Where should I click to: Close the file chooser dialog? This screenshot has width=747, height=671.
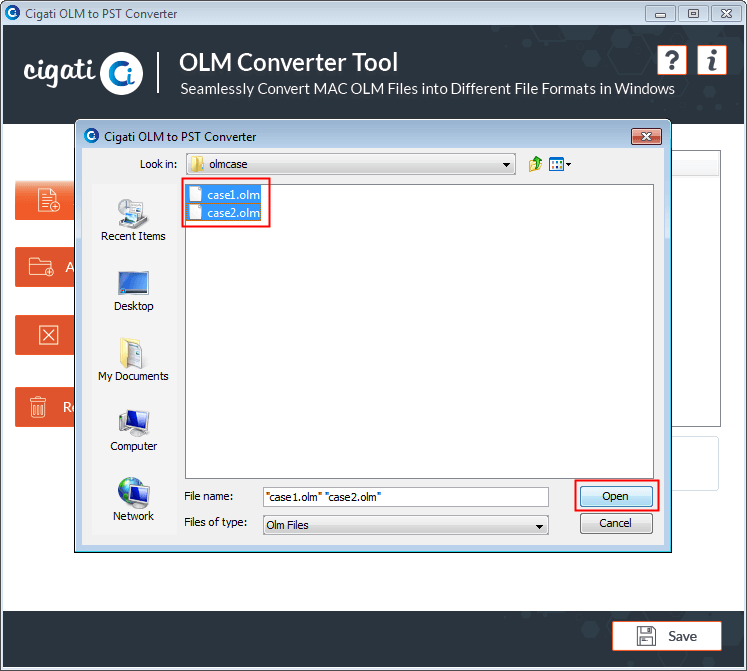click(x=646, y=137)
